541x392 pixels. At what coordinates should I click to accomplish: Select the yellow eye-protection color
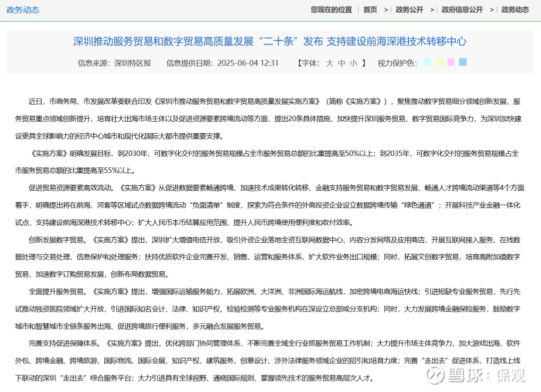tap(439, 62)
